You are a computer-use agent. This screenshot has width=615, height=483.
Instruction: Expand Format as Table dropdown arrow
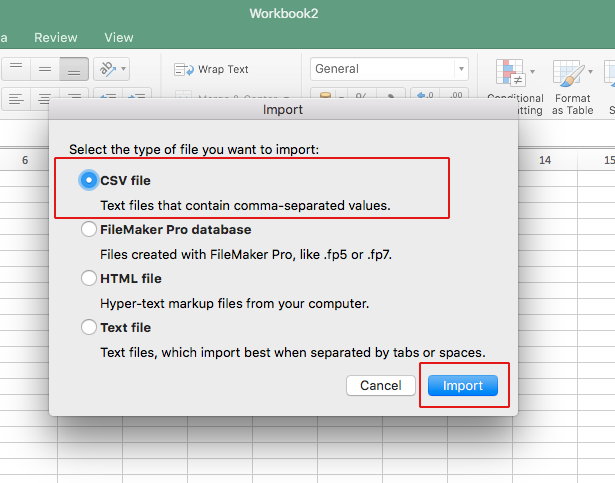coord(590,71)
